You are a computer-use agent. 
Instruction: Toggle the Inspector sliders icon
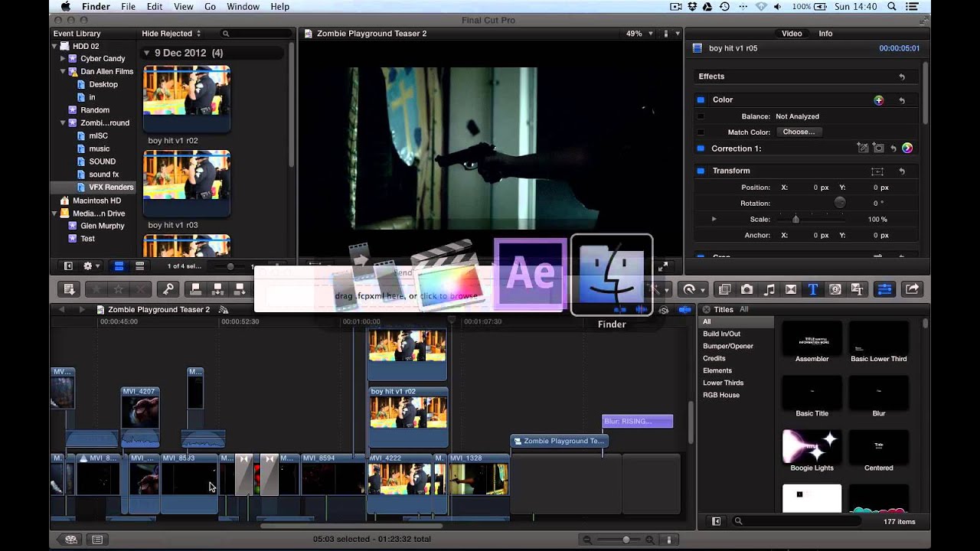tap(884, 289)
